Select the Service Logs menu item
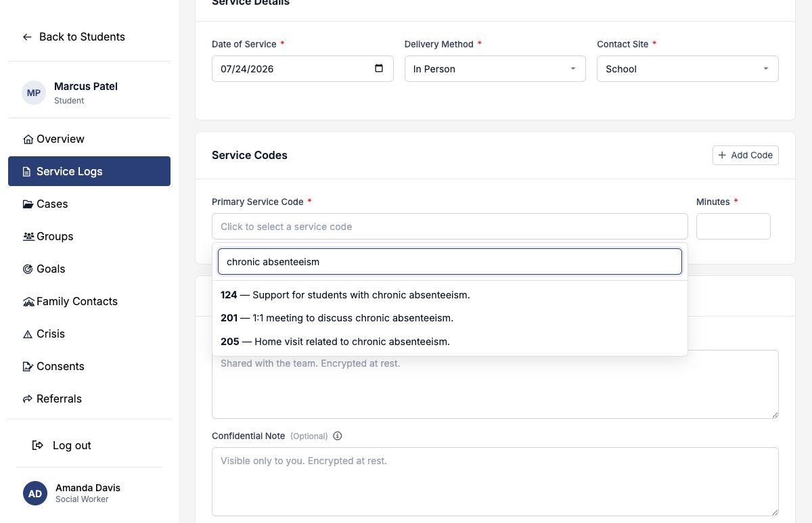The image size is (812, 523). tap(89, 171)
